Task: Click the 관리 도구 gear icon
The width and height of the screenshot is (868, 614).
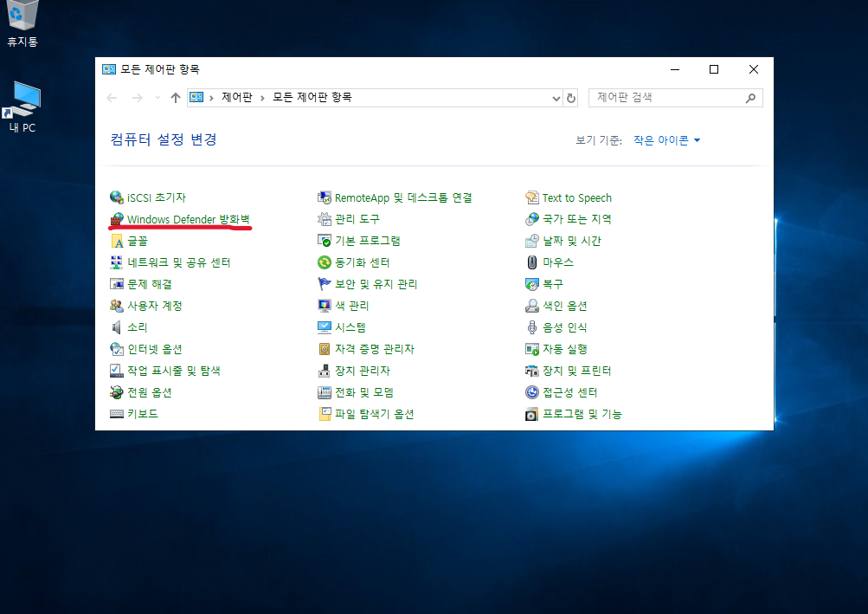Action: 324,219
